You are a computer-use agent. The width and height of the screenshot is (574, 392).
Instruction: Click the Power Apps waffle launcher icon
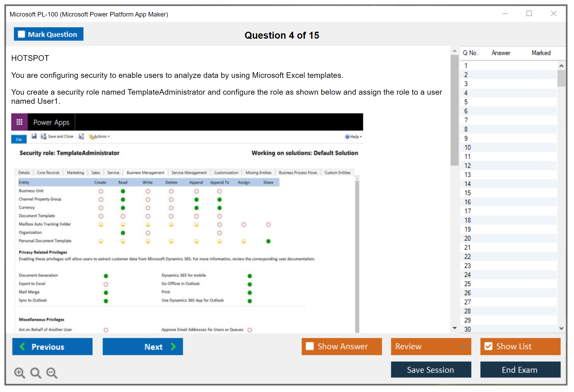[x=19, y=122]
